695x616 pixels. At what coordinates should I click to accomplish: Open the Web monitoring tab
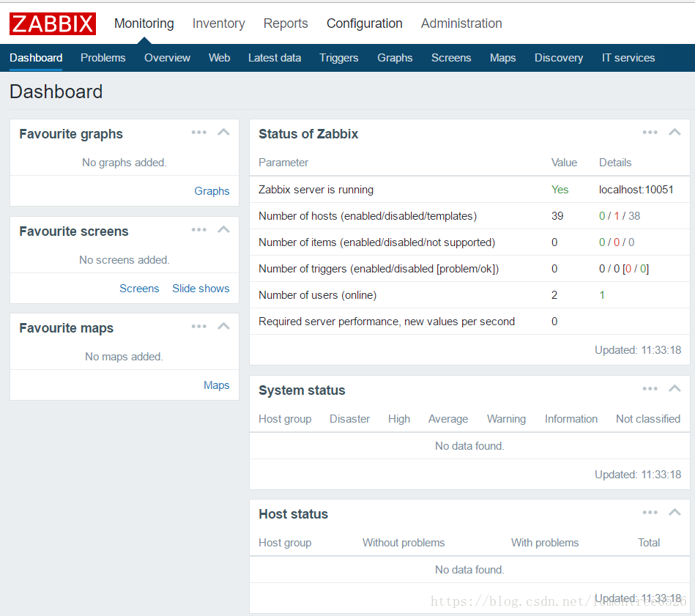pos(220,58)
